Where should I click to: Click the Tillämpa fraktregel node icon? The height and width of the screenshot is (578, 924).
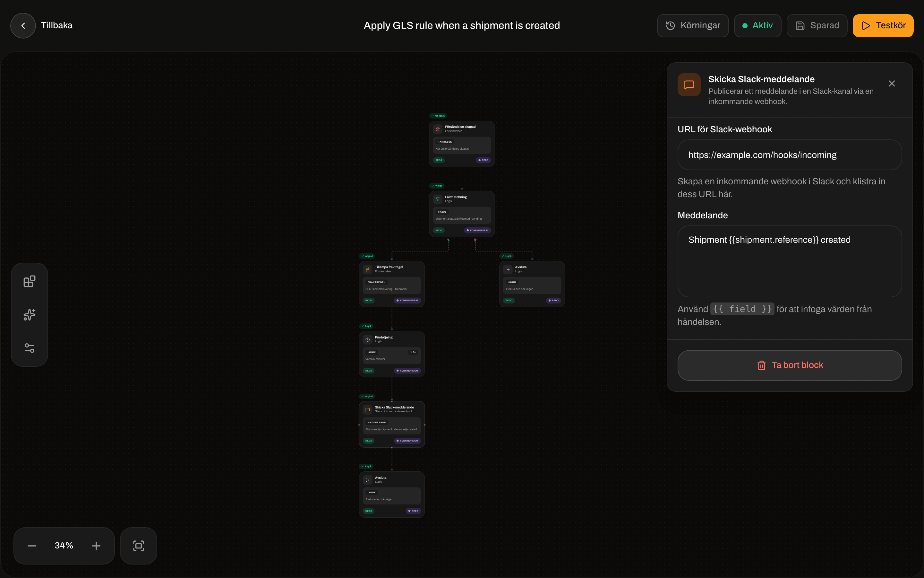coord(367,269)
